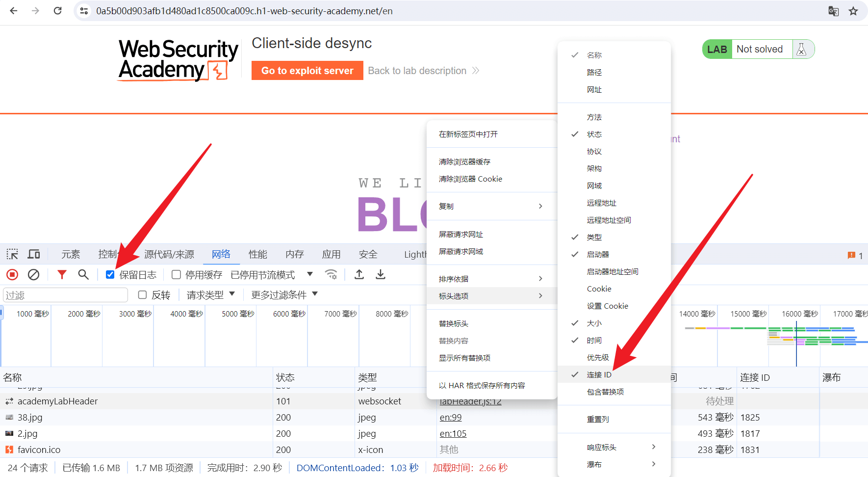Screen dimensions: 868x477
Task: Toggle the 时间 column option
Action: coord(614,340)
